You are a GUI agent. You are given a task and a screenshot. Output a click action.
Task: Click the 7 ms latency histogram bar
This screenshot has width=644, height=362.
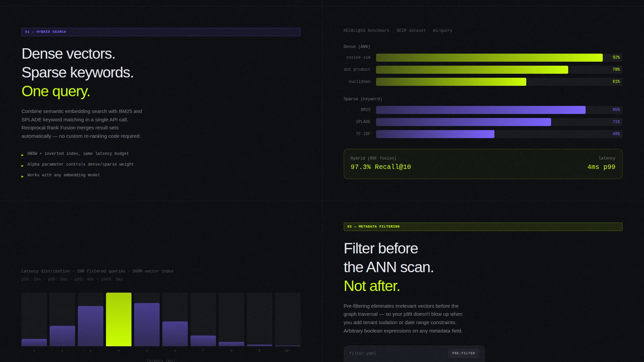(x=203, y=341)
